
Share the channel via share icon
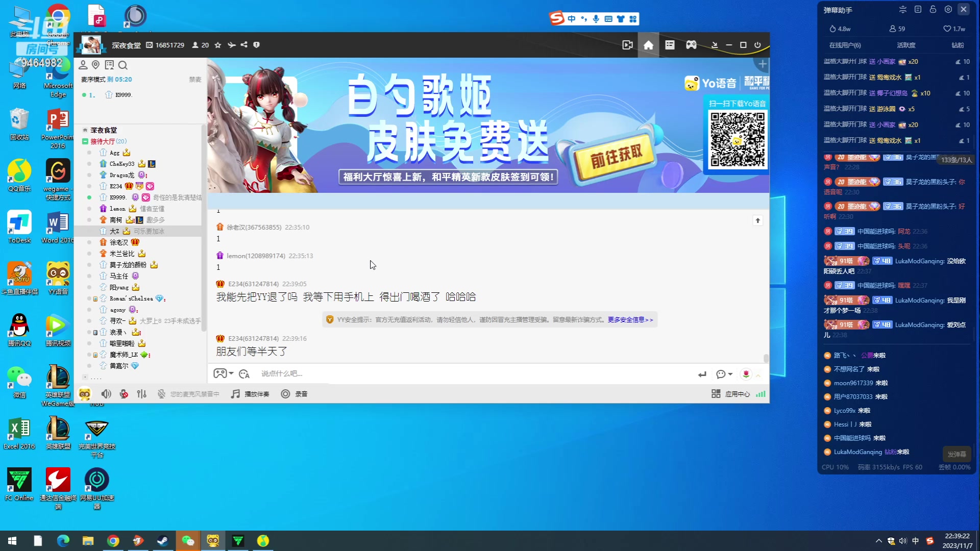tap(244, 45)
